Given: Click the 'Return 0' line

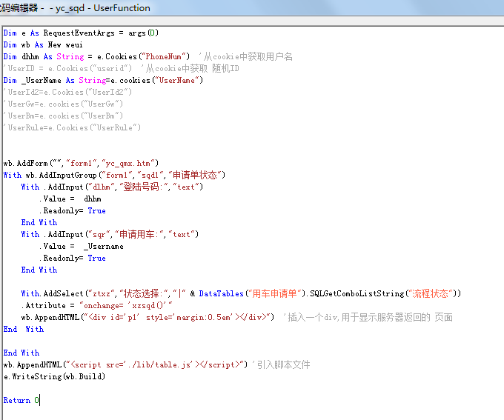Looking at the screenshot, I should 21,400.
